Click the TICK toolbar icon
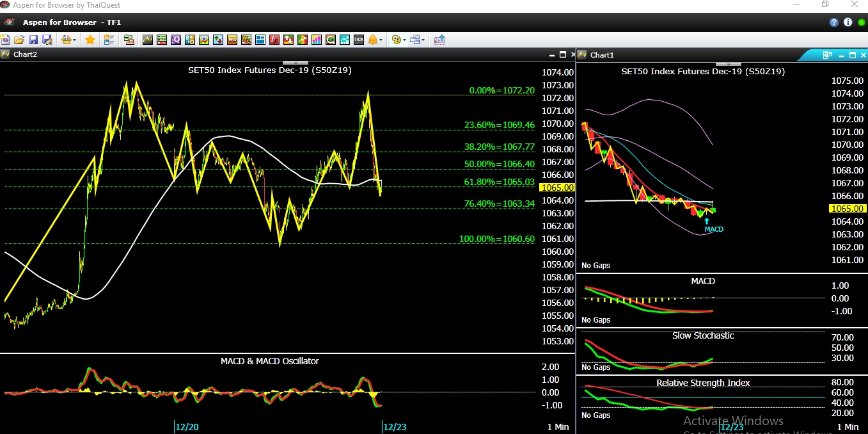868x434 pixels. [x=359, y=40]
